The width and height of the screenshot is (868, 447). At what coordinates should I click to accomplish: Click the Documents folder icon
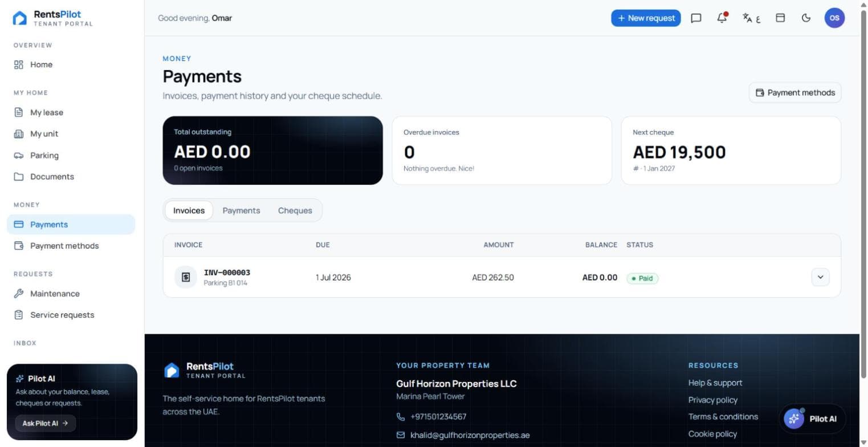tap(19, 177)
